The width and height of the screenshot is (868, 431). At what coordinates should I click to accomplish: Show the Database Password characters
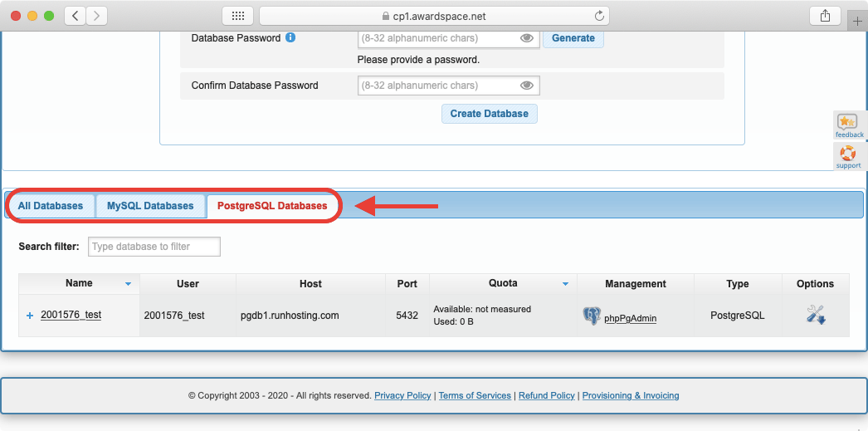tap(526, 38)
